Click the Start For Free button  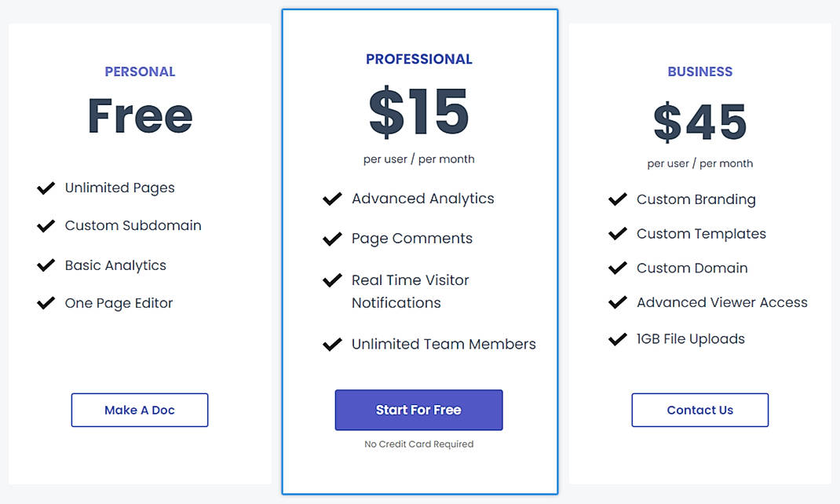[x=418, y=410]
